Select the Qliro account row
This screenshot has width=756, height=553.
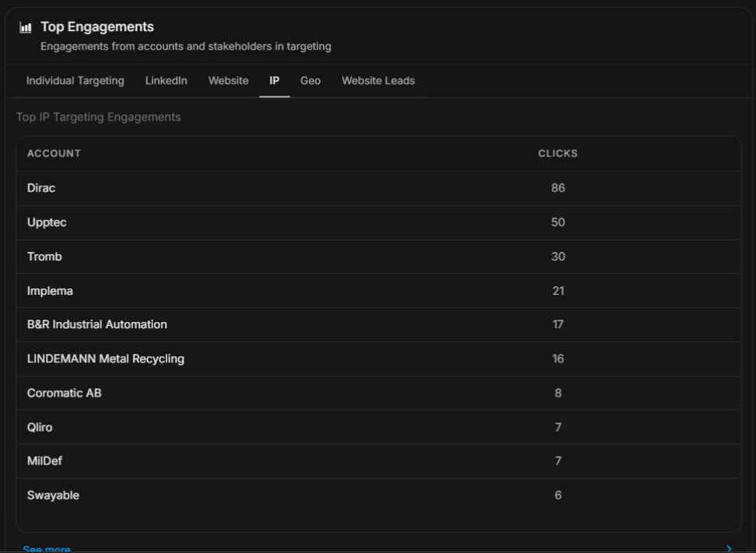pyautogui.click(x=377, y=427)
